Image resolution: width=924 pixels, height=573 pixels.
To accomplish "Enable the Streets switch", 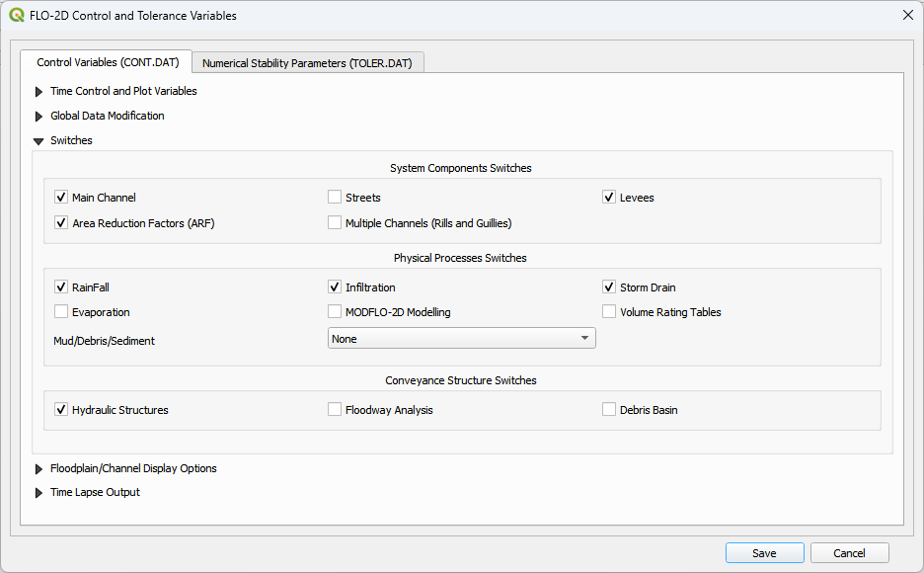I will (335, 197).
